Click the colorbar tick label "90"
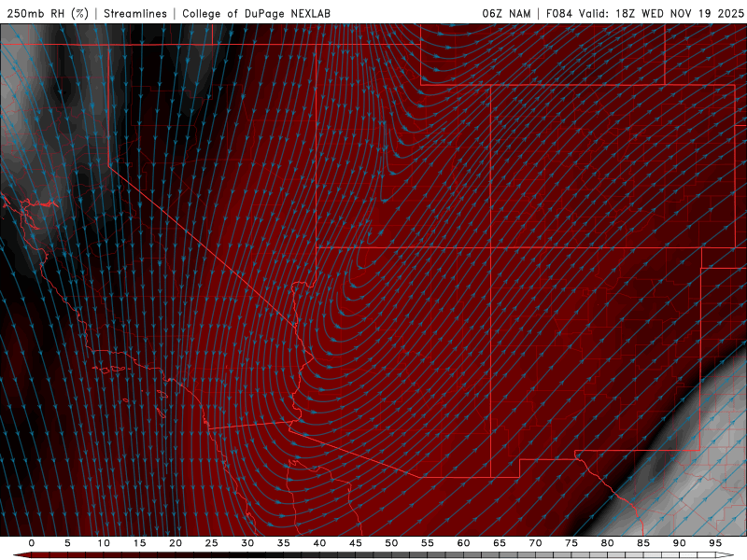 pyautogui.click(x=679, y=543)
